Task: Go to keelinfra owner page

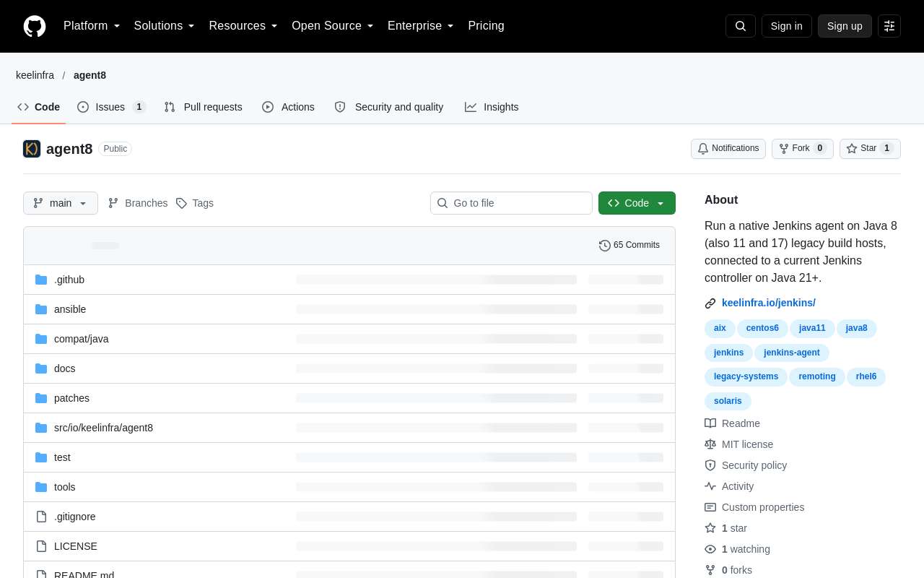Action: pos(35,75)
